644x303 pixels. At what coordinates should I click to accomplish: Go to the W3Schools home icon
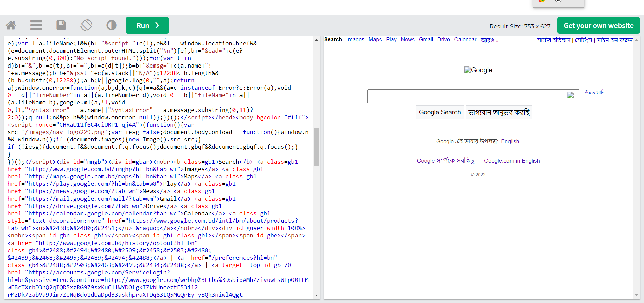(x=11, y=25)
